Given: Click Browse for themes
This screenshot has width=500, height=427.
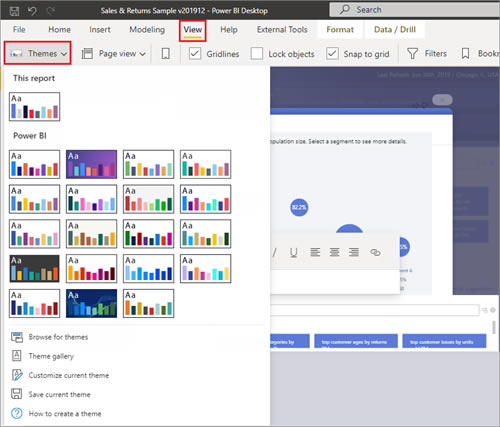Looking at the screenshot, I should coord(58,337).
